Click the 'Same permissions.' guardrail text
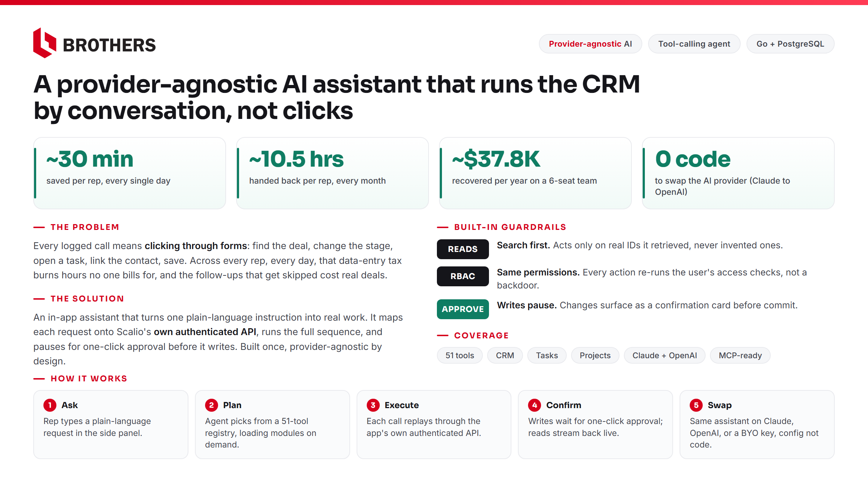Viewport: 868px width, 488px height. [538, 273]
